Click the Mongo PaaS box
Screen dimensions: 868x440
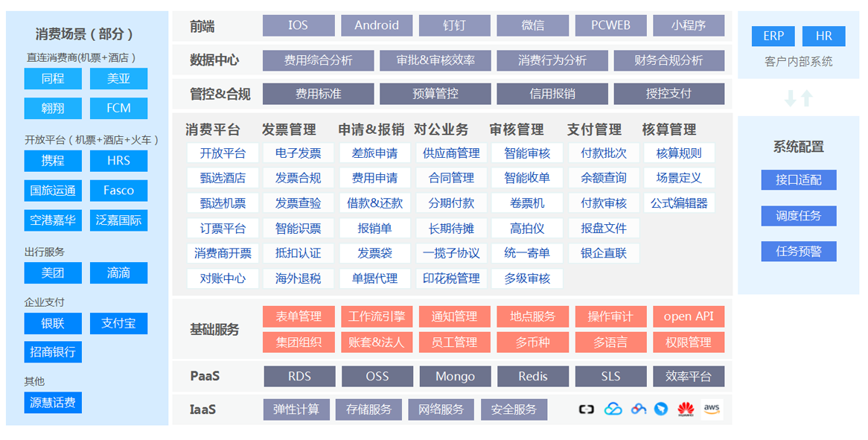(455, 377)
